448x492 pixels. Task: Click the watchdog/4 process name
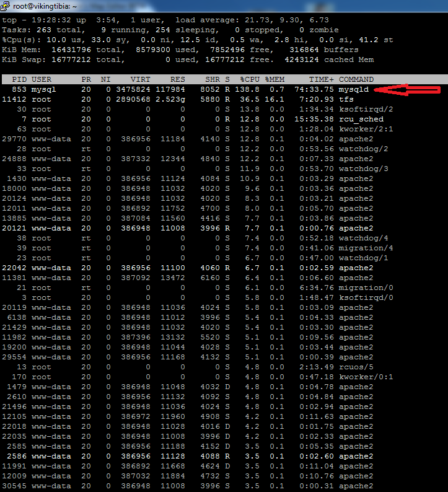click(363, 238)
